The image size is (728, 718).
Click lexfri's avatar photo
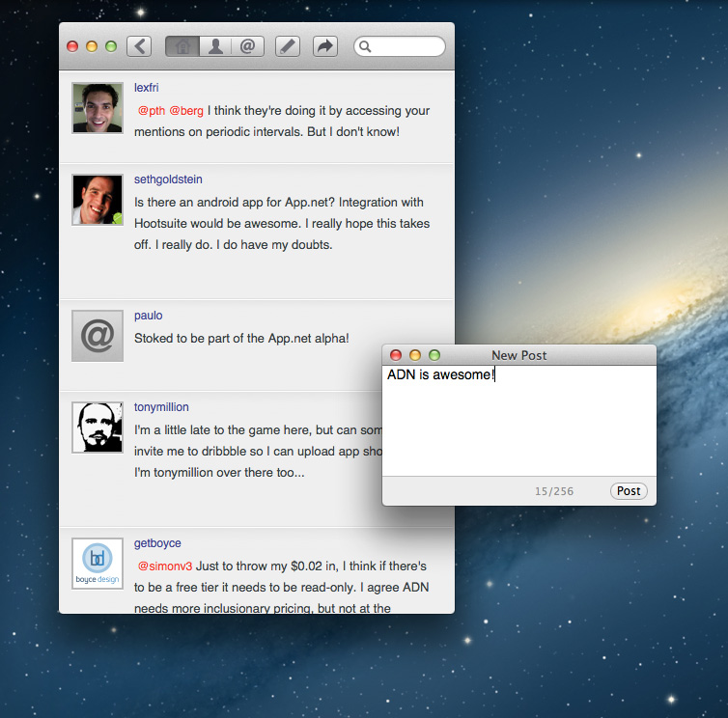(98, 108)
